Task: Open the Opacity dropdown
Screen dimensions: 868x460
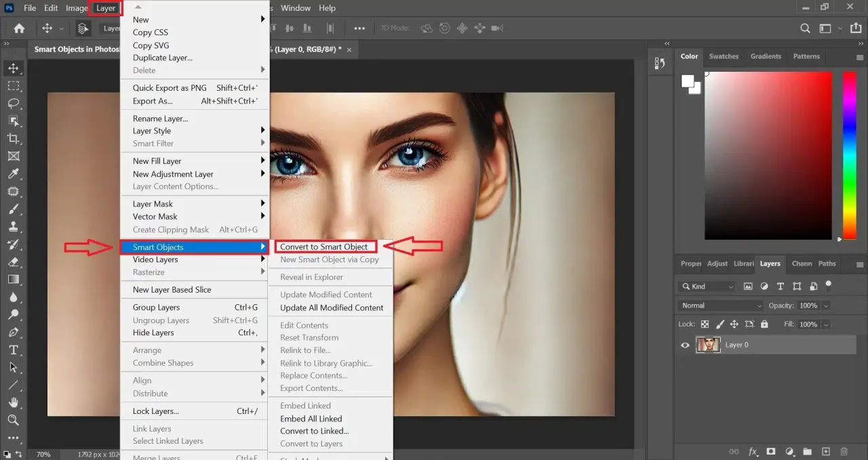Action: [x=826, y=306]
